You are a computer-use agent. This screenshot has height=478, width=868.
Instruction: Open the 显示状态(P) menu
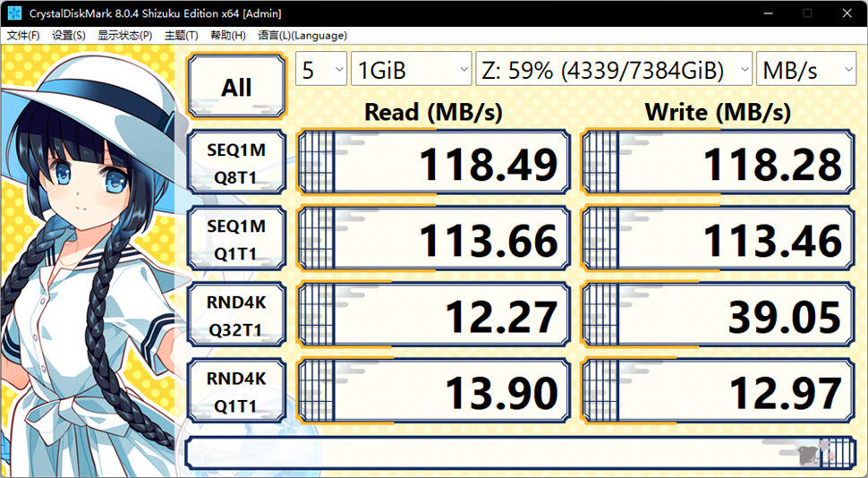[x=125, y=36]
